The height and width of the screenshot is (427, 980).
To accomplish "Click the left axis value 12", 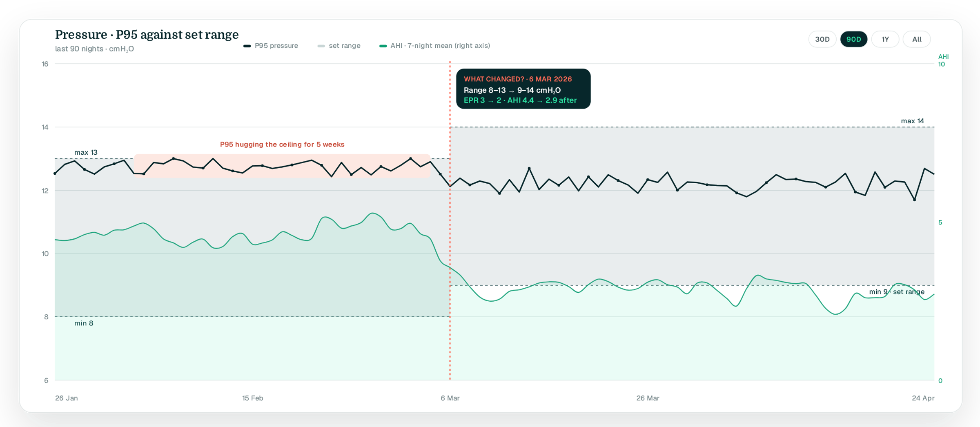I will pyautogui.click(x=45, y=191).
